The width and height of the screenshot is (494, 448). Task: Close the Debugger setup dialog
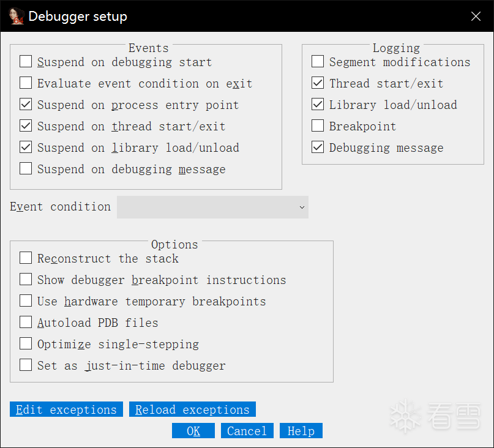476,16
